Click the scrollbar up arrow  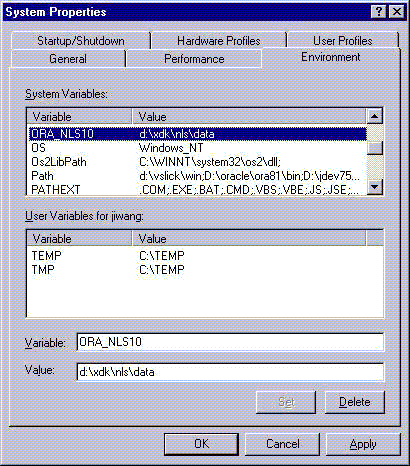pyautogui.click(x=375, y=116)
